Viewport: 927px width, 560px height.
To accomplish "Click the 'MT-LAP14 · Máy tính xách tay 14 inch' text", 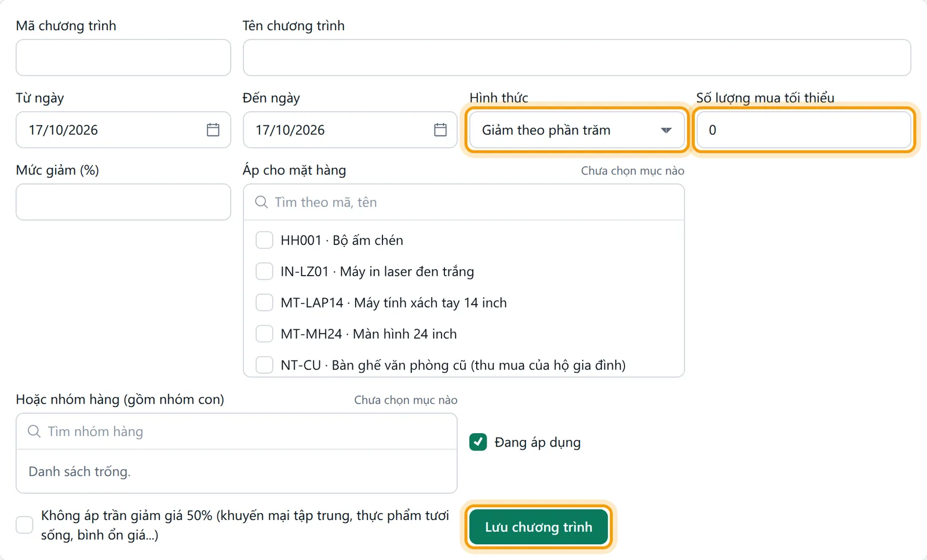I will pos(394,303).
